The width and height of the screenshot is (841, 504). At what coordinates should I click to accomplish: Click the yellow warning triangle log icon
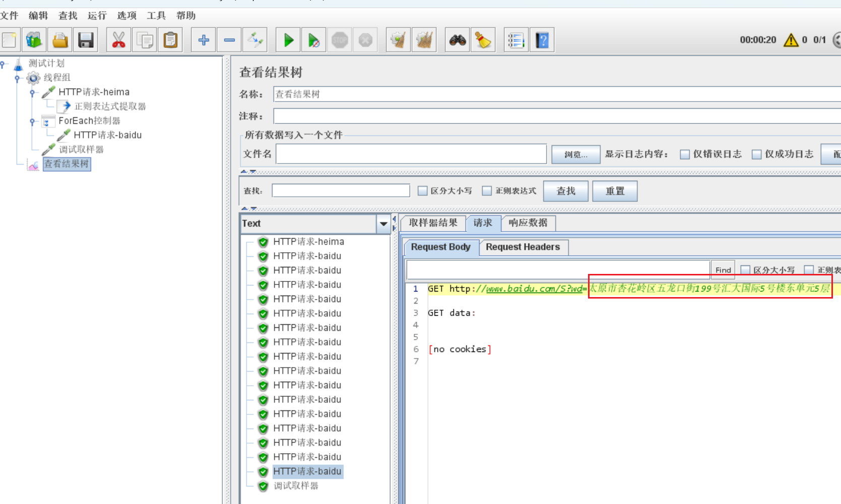click(x=791, y=40)
